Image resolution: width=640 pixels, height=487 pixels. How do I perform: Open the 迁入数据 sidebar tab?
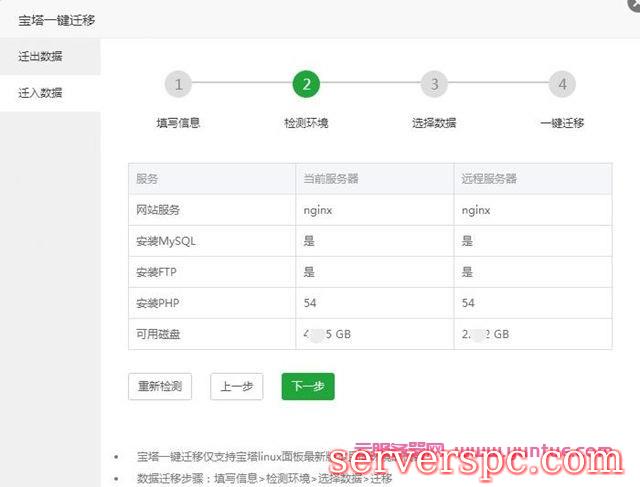click(x=41, y=93)
